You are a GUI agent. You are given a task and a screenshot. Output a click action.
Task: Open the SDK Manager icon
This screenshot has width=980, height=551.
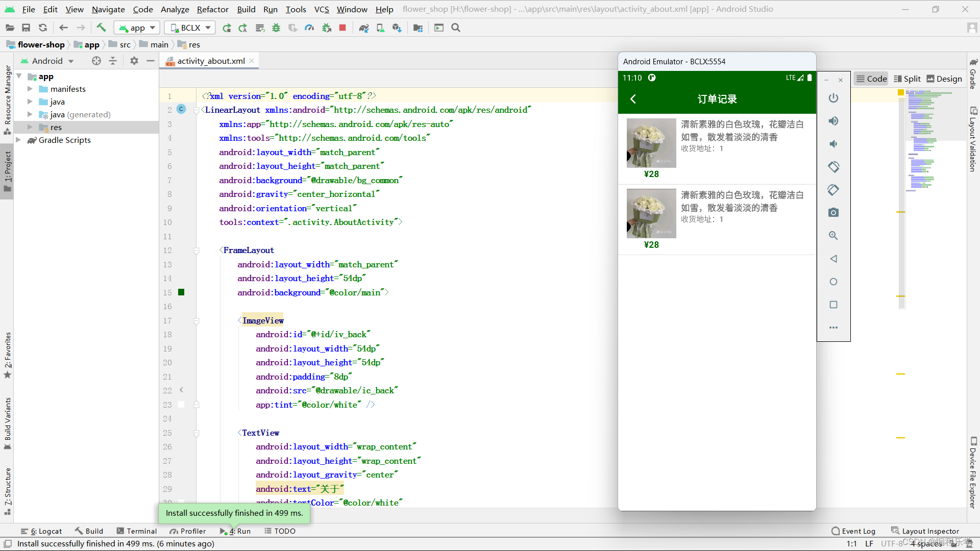click(x=397, y=28)
